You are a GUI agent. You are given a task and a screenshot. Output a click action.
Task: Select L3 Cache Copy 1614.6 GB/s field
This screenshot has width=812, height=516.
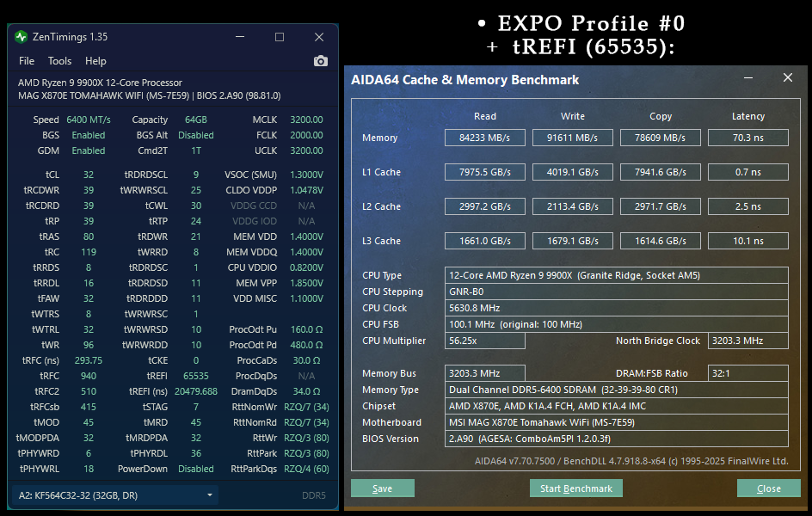(x=661, y=241)
